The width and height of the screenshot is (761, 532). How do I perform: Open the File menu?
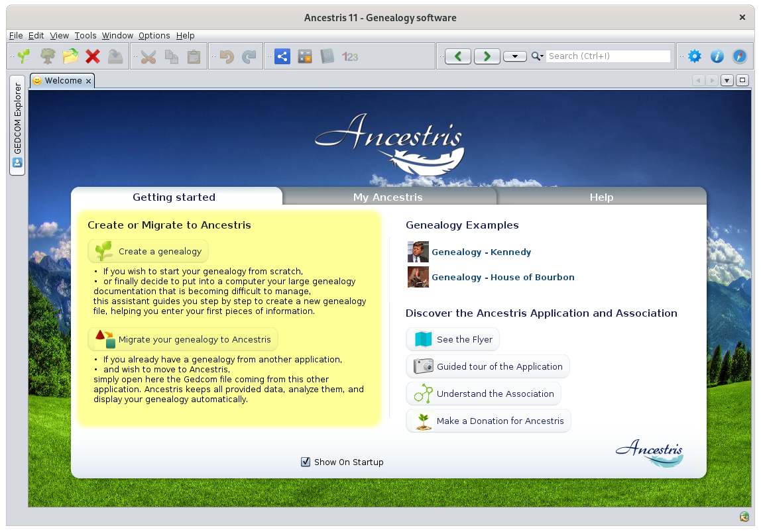pos(16,35)
